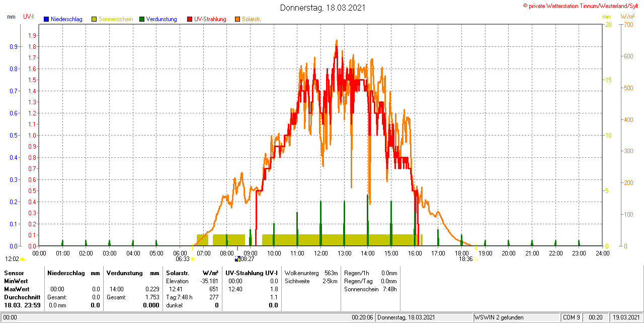Click the 24:00 label on the time axis
This screenshot has height=323, width=644.
tap(603, 253)
